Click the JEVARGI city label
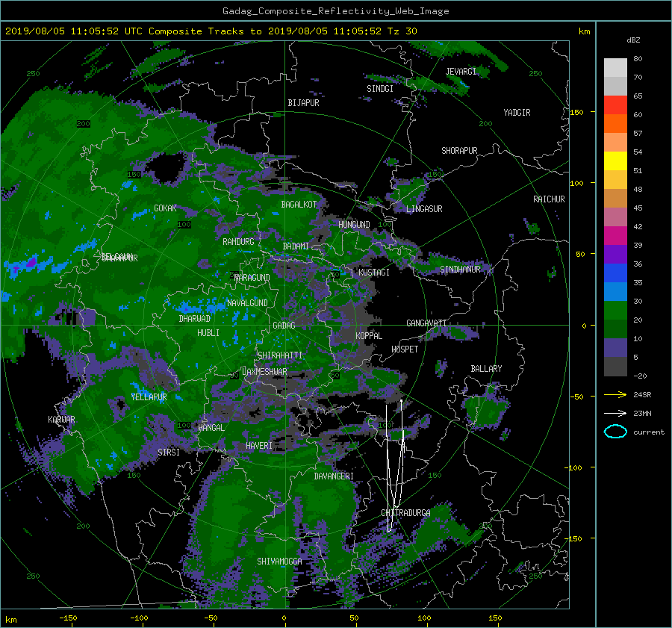The image size is (672, 628). click(x=461, y=72)
